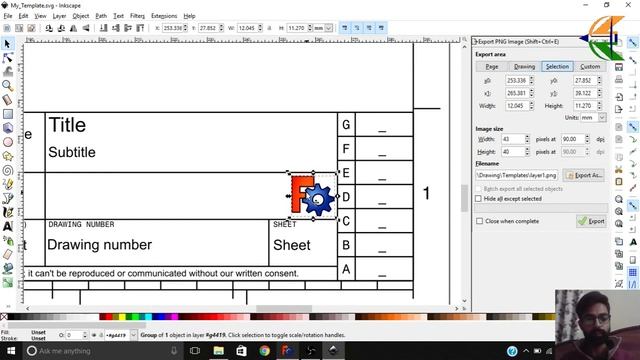Toggle first snapping control icon
The height and width of the screenshot is (360, 640).
coord(344,28)
